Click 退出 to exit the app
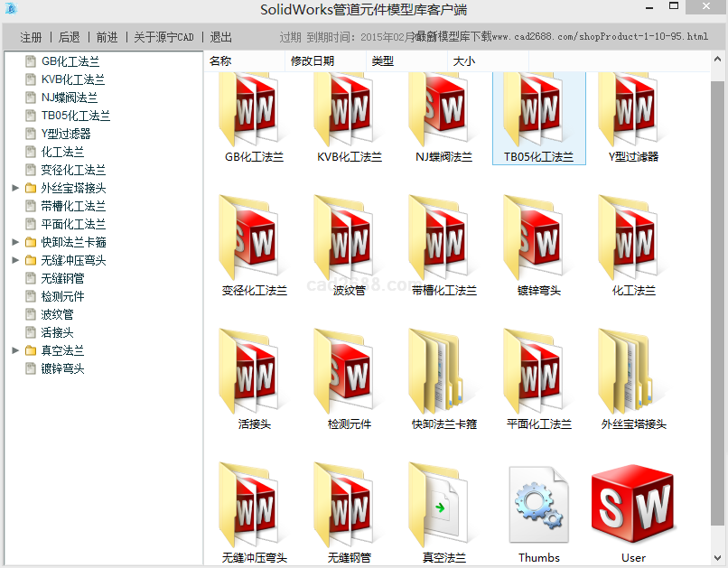The image size is (728, 568). pos(221,37)
